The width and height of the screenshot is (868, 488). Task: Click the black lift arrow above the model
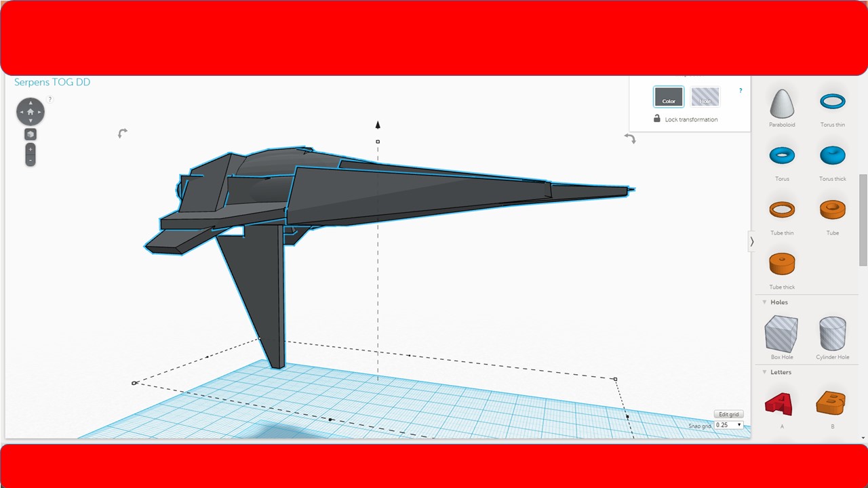[378, 125]
